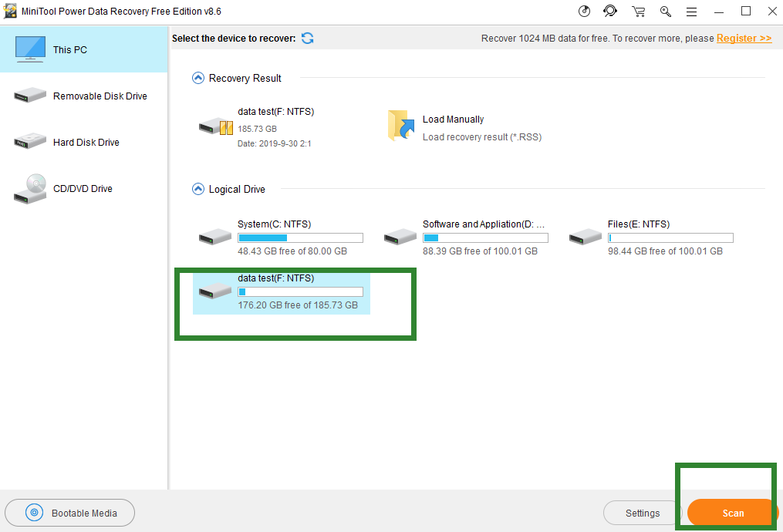Image resolution: width=783 pixels, height=532 pixels.
Task: Follow the Register >> link
Action: tap(744, 38)
